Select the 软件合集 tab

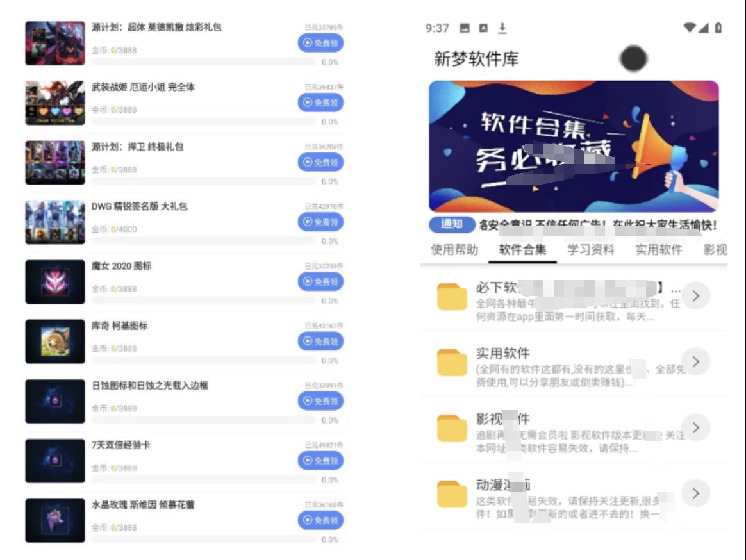coord(523,251)
